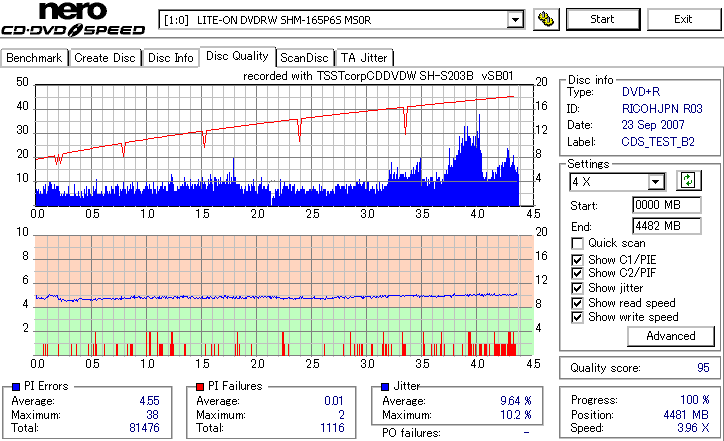Viewport: 724px width, 441px height.
Task: Click the Jitter average 9.64 %
Action: pos(516,401)
